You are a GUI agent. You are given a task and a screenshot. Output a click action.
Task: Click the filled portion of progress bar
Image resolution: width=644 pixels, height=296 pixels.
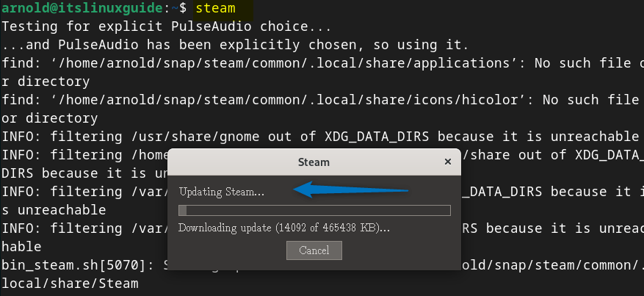(183, 211)
